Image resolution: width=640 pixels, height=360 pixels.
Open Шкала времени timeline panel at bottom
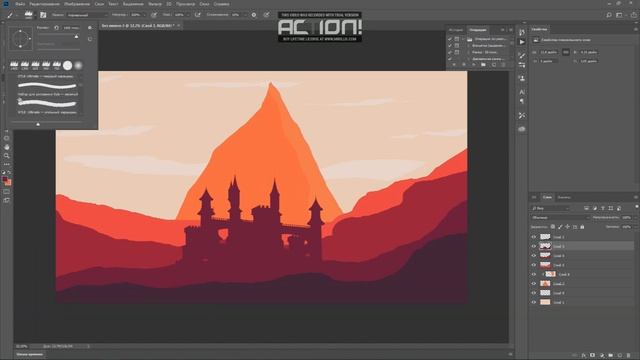tap(30, 354)
